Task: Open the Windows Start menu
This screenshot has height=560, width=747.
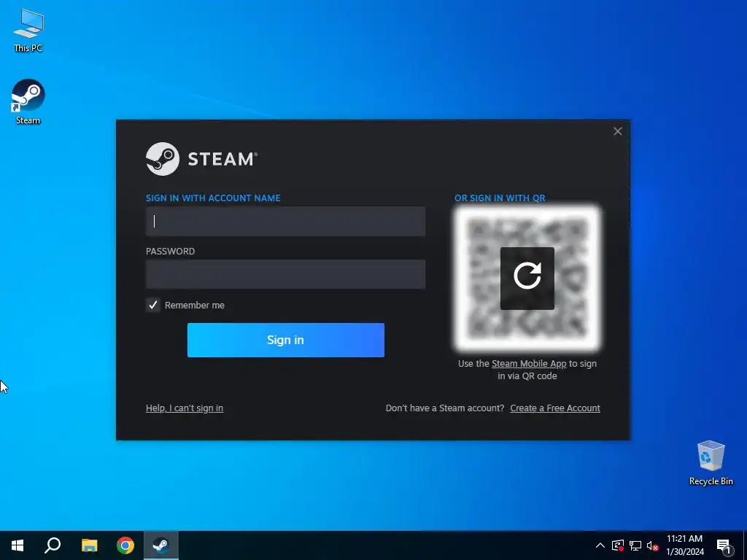Action: tap(18, 545)
